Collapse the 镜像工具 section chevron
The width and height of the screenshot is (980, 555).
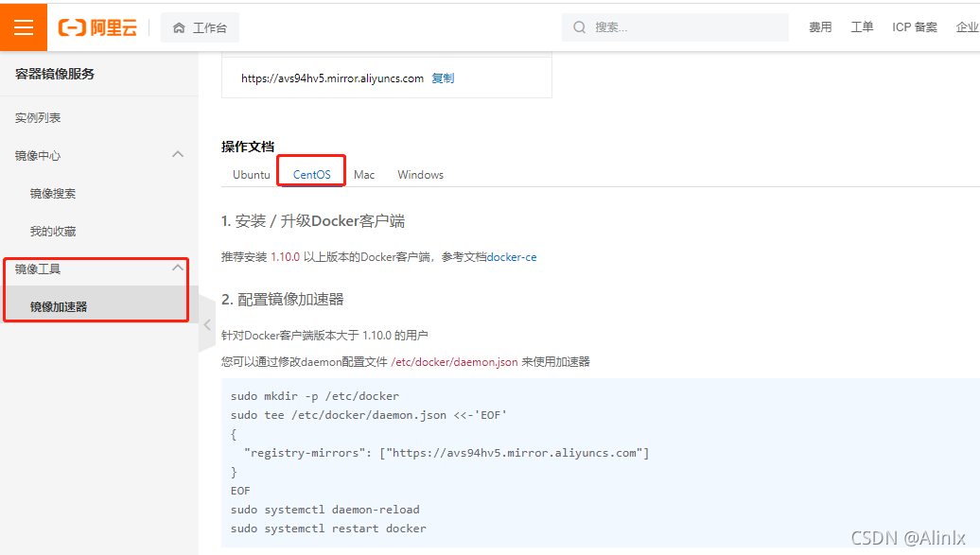[178, 268]
